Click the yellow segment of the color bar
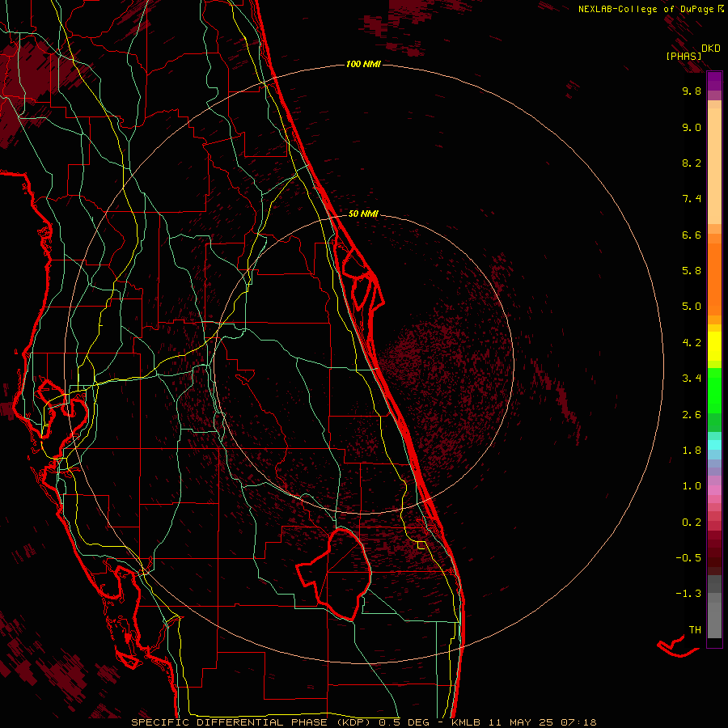Screen dimensions: 728x728 pyautogui.click(x=714, y=345)
